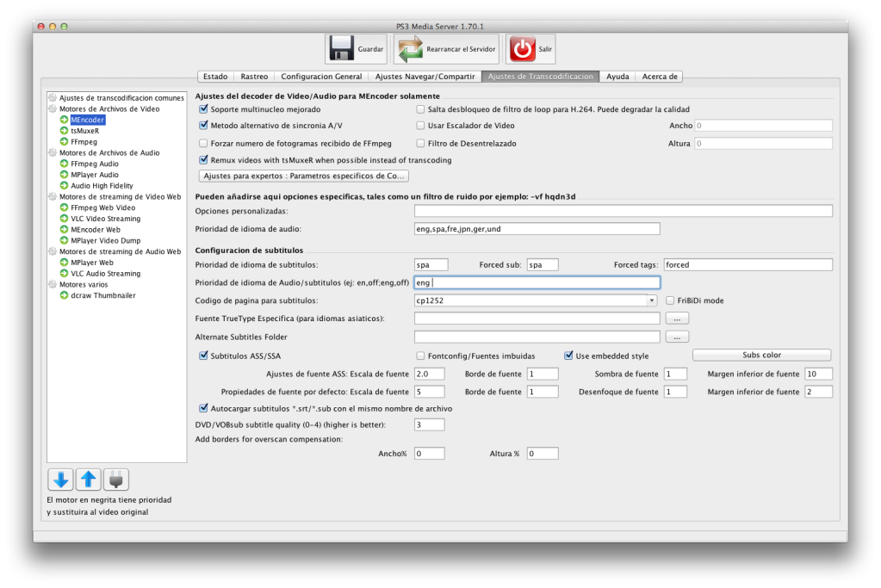Move the selected engine down with blue arrow
Screen dimensions: 881x588
click(x=60, y=480)
